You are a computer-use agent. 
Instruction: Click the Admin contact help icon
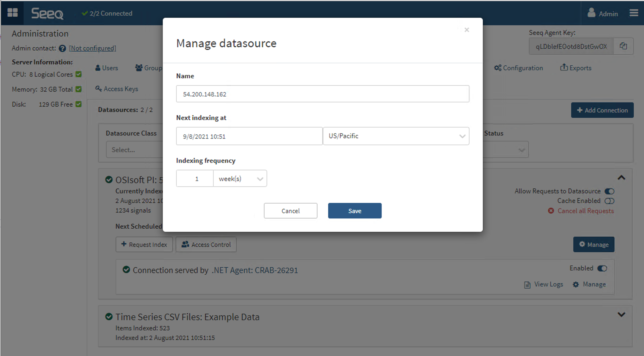62,48
